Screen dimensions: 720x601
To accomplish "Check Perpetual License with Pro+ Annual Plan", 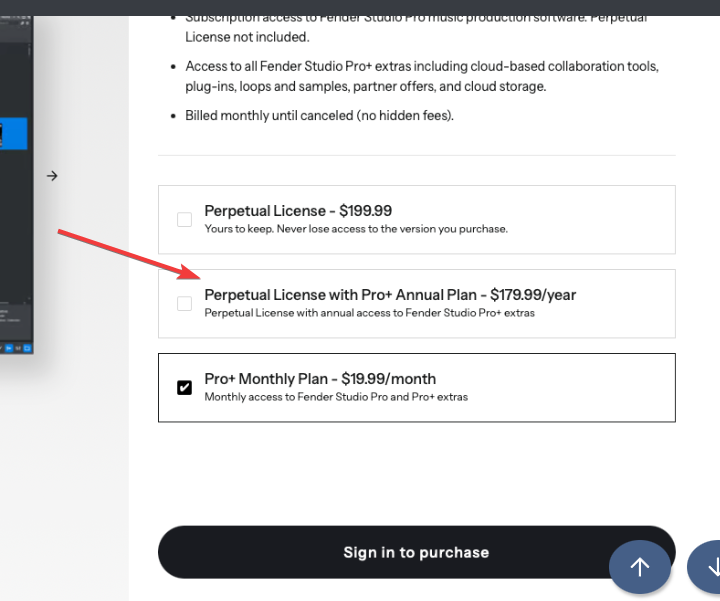I will [x=184, y=303].
